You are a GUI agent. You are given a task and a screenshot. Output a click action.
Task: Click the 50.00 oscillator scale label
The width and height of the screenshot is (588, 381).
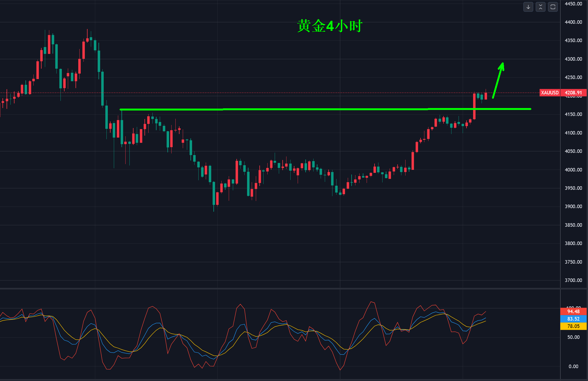(x=573, y=337)
